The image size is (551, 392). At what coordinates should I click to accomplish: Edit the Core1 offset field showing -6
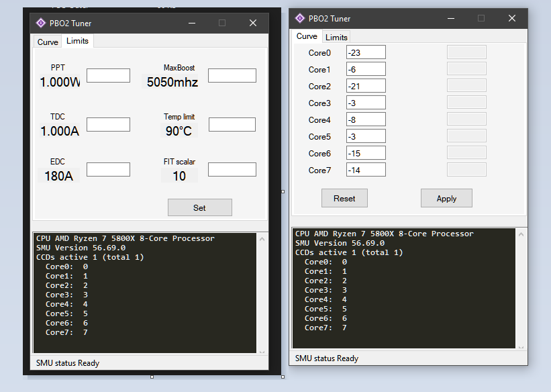point(366,69)
